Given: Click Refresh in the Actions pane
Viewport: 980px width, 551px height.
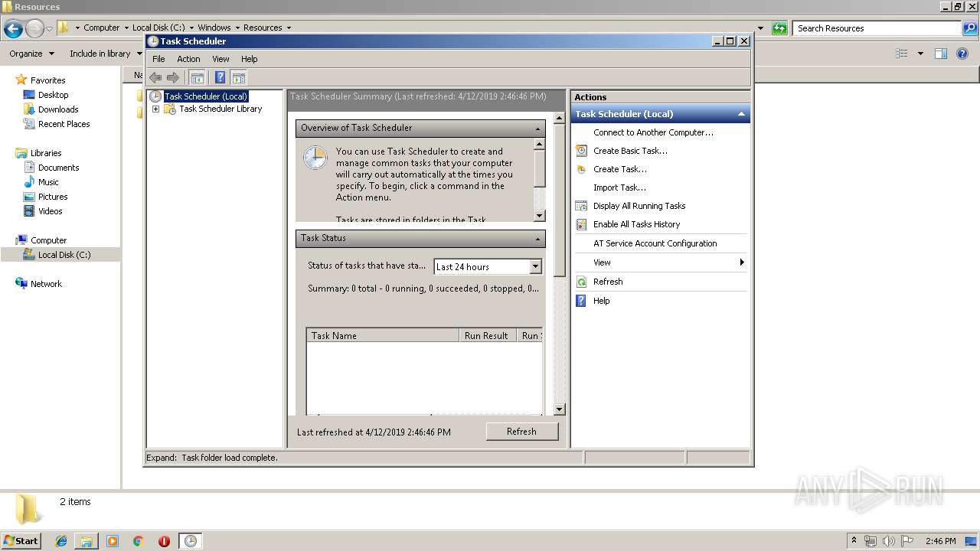Looking at the screenshot, I should click(x=608, y=282).
